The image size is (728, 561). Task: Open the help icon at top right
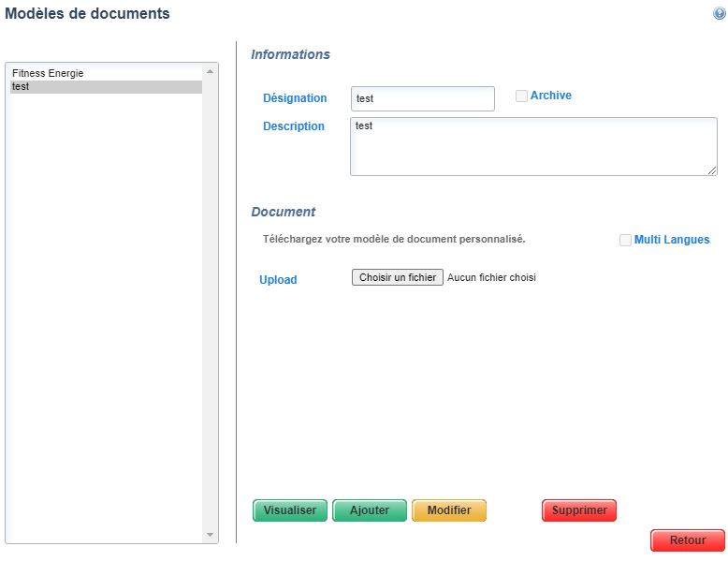pyautogui.click(x=719, y=14)
